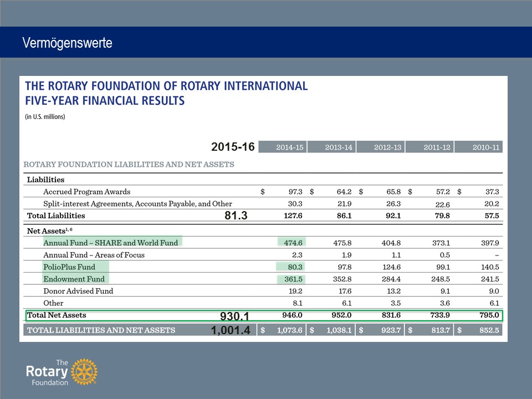The height and width of the screenshot is (399, 532).
Task: Click the slide title "Vermögenswerte"
Action: [67, 43]
